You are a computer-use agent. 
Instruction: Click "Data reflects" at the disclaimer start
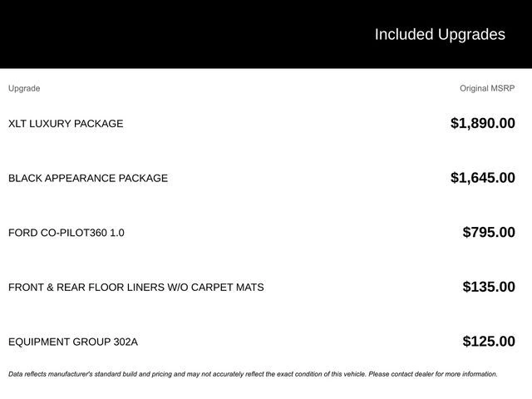pos(27,374)
